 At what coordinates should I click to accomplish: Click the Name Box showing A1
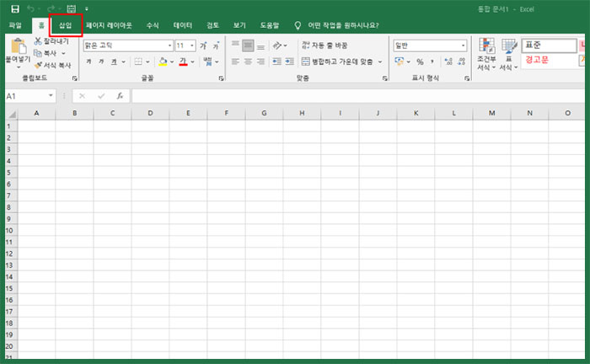pyautogui.click(x=30, y=96)
